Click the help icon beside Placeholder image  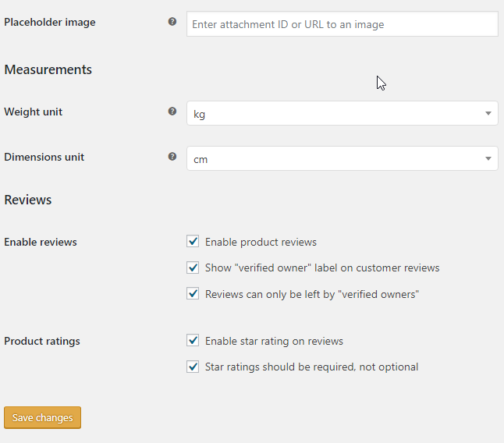tap(172, 22)
